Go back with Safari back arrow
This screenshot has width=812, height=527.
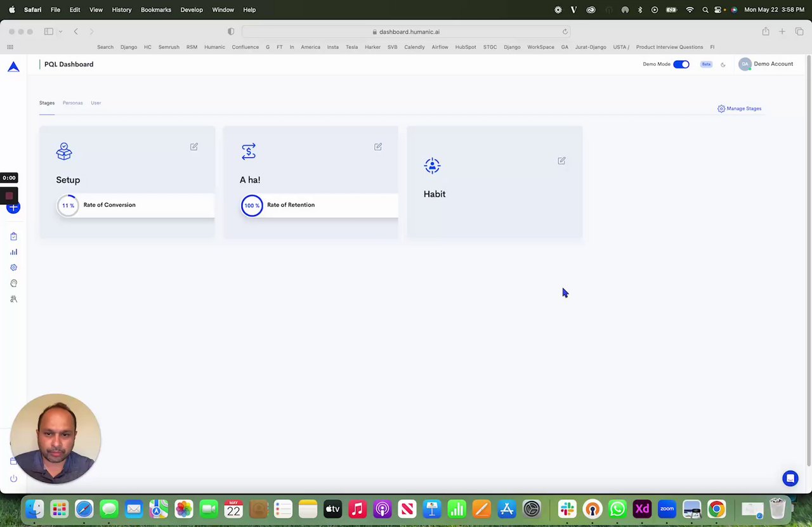coord(75,32)
